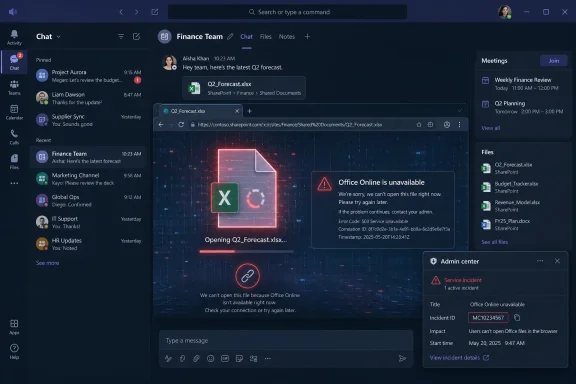Open more compose options ellipsis
576x384 pixels.
(x=268, y=358)
